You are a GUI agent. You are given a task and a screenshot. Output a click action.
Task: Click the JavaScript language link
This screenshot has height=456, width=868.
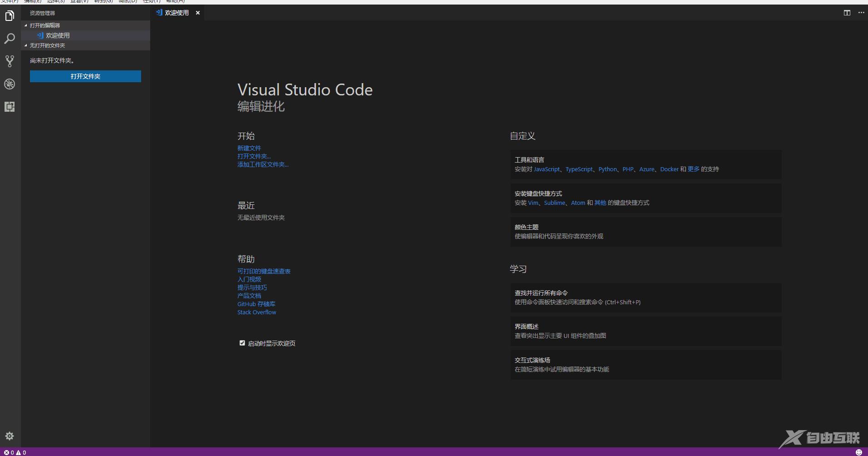[547, 169]
